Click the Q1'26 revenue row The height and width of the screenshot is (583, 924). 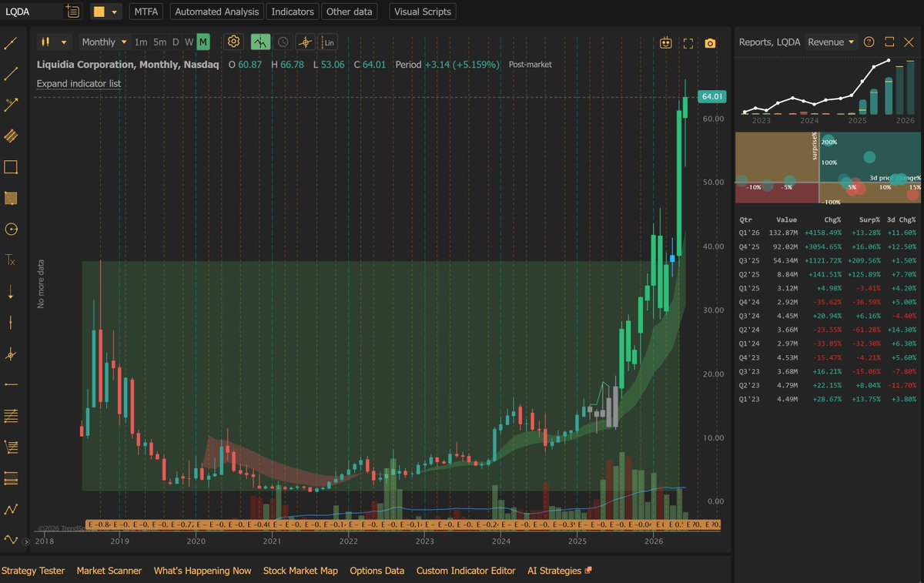point(828,233)
